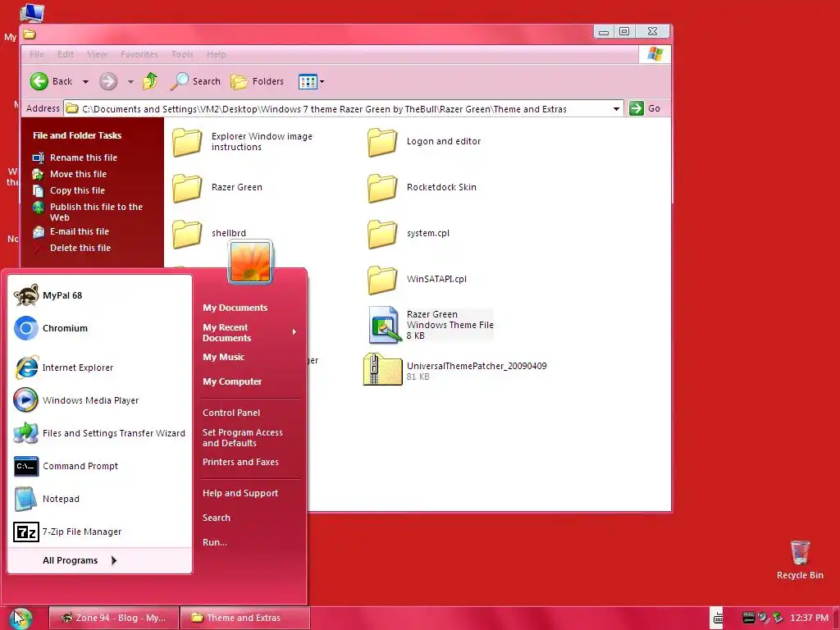The height and width of the screenshot is (630, 840).
Task: Switch to Theme and Extras taskbar button
Action: [244, 619]
